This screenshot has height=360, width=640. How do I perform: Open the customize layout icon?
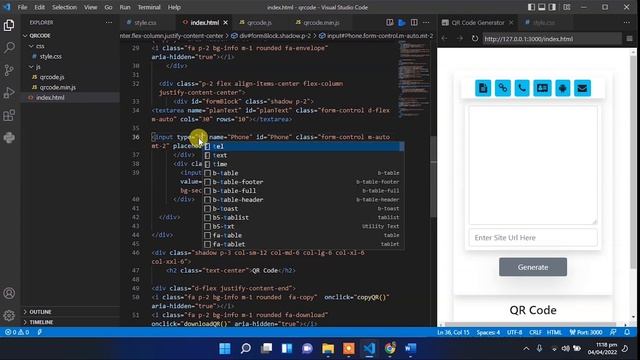point(567,7)
